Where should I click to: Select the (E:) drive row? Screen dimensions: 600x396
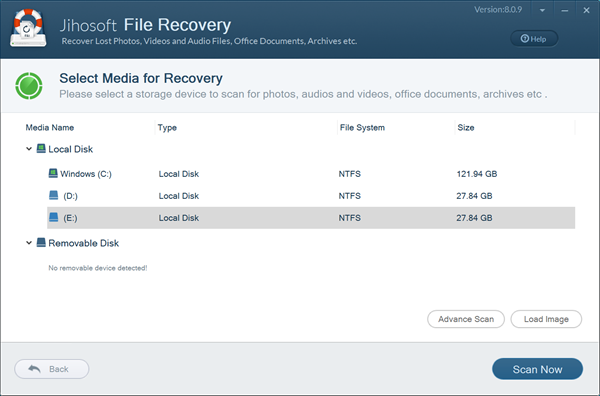click(311, 218)
